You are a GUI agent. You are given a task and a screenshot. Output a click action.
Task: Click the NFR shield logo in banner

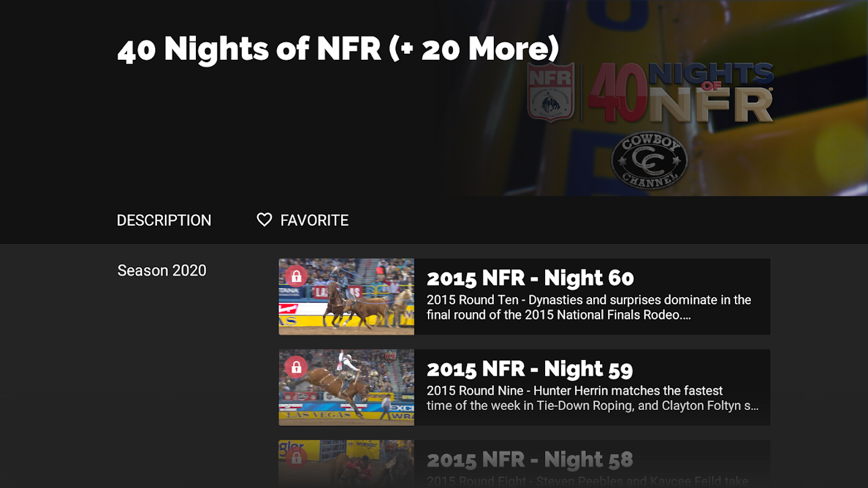[x=551, y=92]
